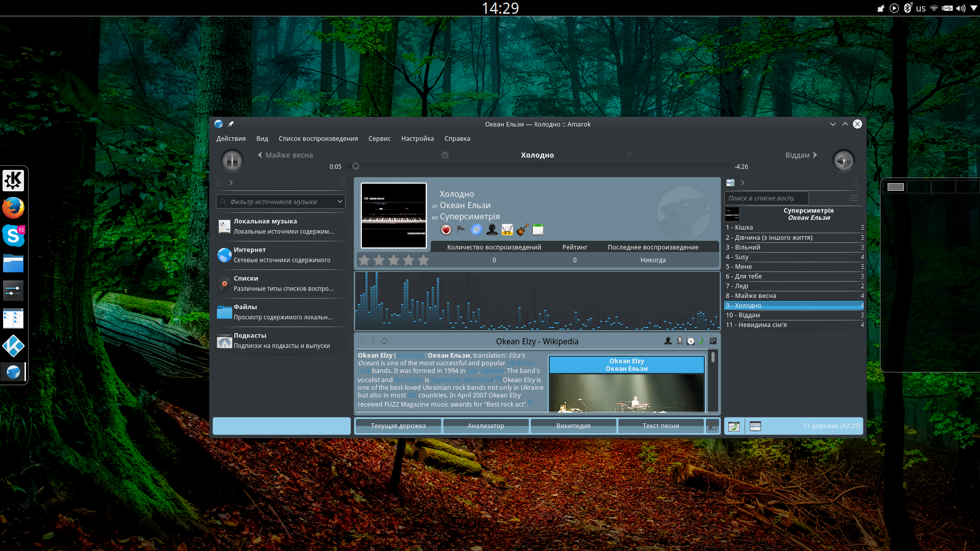Open the Список воспроизведения menu
The image size is (980, 551).
[x=318, y=139]
